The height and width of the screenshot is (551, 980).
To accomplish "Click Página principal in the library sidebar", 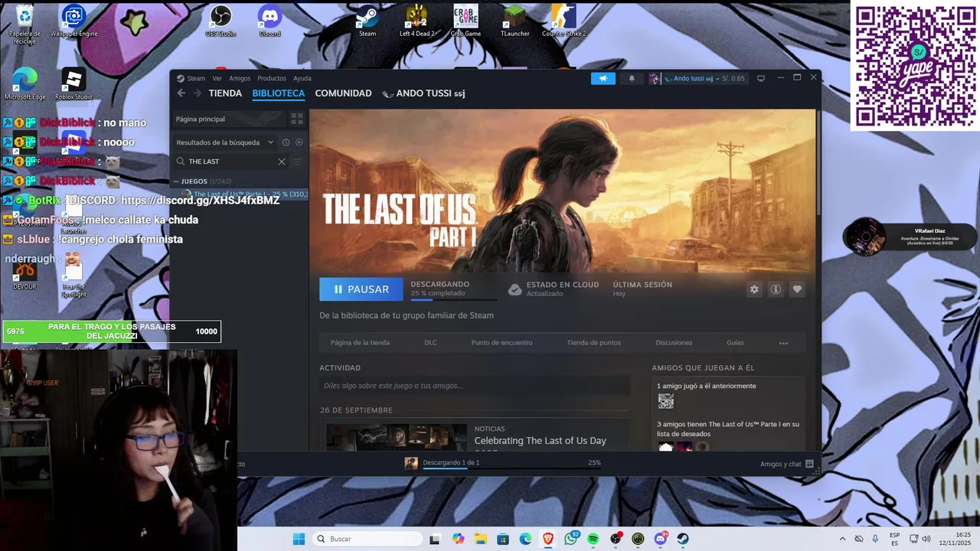I will (227, 119).
